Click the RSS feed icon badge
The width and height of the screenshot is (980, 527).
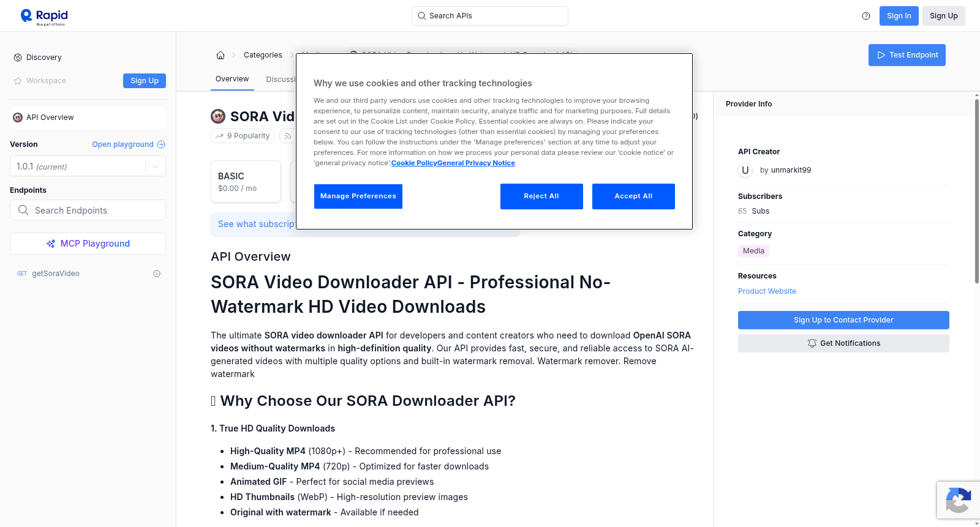tap(287, 136)
